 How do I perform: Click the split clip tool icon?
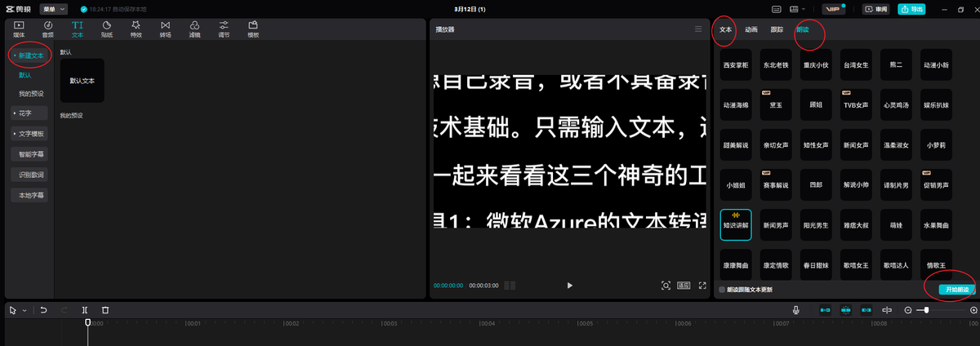85,310
